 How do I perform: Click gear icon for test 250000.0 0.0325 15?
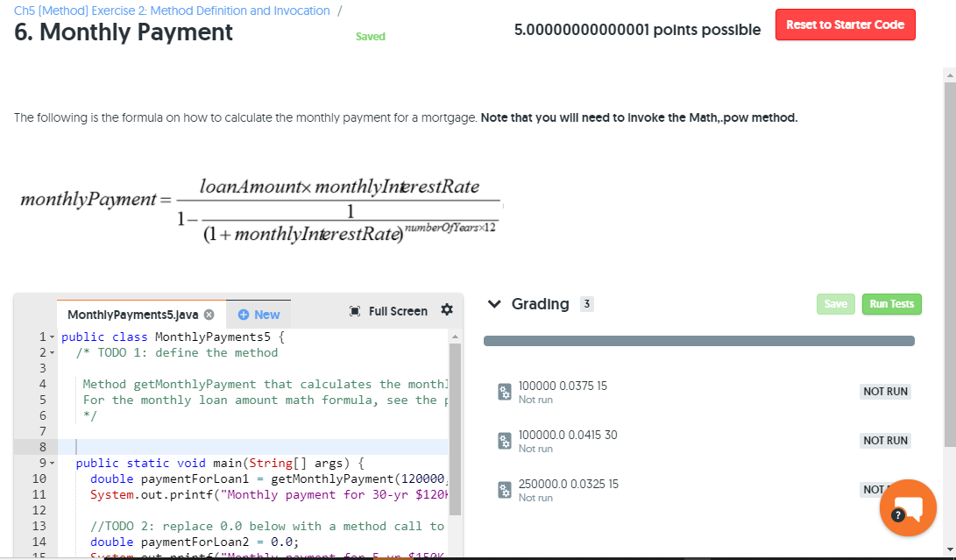click(x=505, y=490)
